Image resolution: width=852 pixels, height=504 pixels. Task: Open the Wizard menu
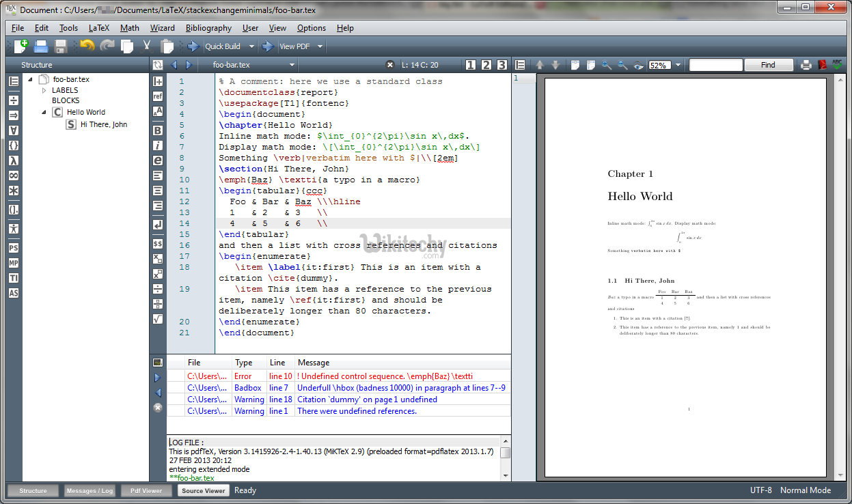point(162,28)
